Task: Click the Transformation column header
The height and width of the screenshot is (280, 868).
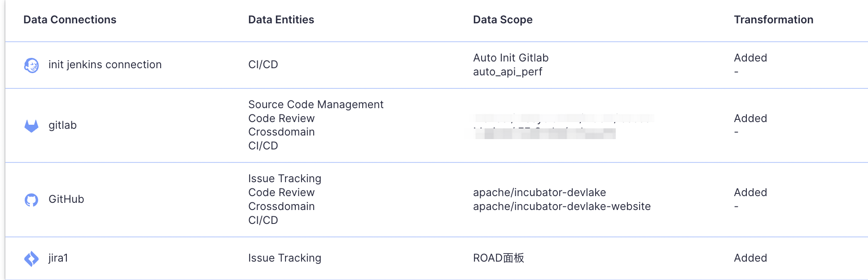Action: [x=774, y=20]
